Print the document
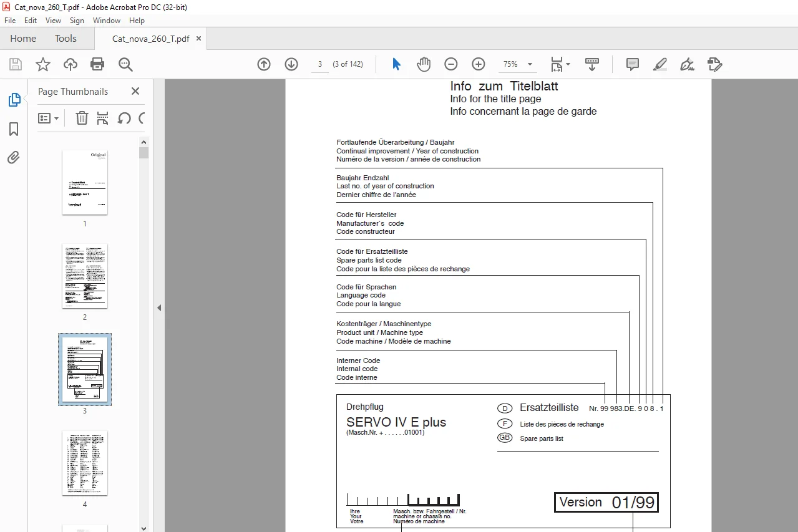Screen dimensions: 798x532 (x=97, y=64)
